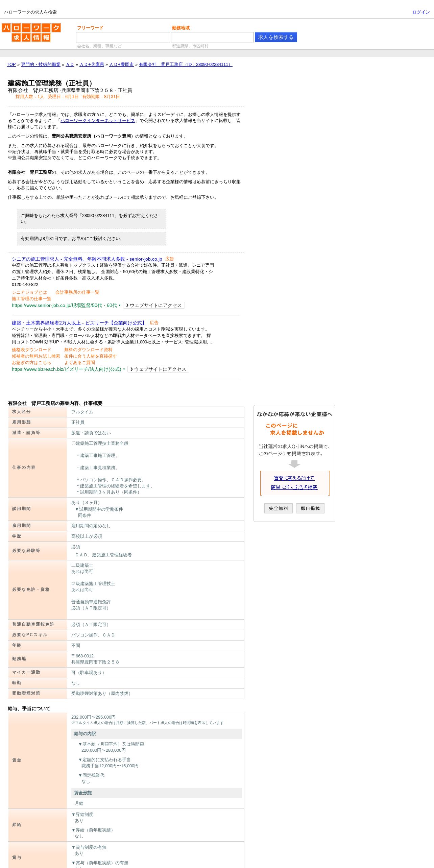Open シニアの施工管理求人 ad title
434x868 pixels.
click(x=87, y=259)
